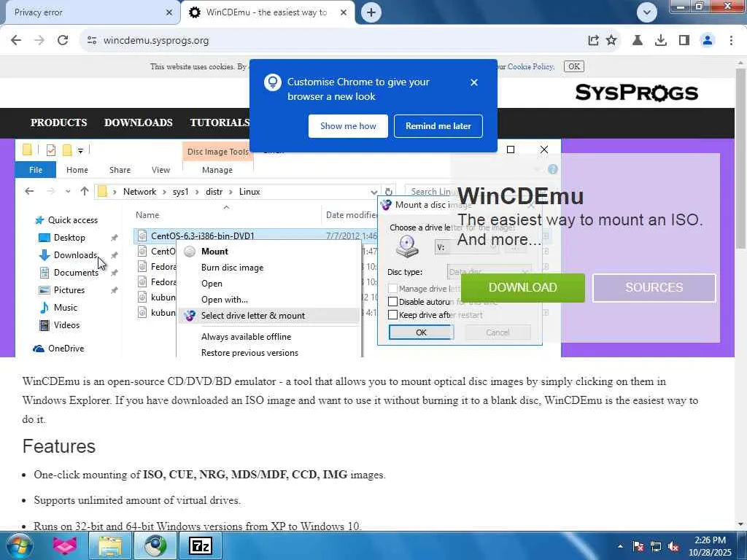747x560 pixels.
Task: Open File Explorer from taskbar
Action: 110,545
